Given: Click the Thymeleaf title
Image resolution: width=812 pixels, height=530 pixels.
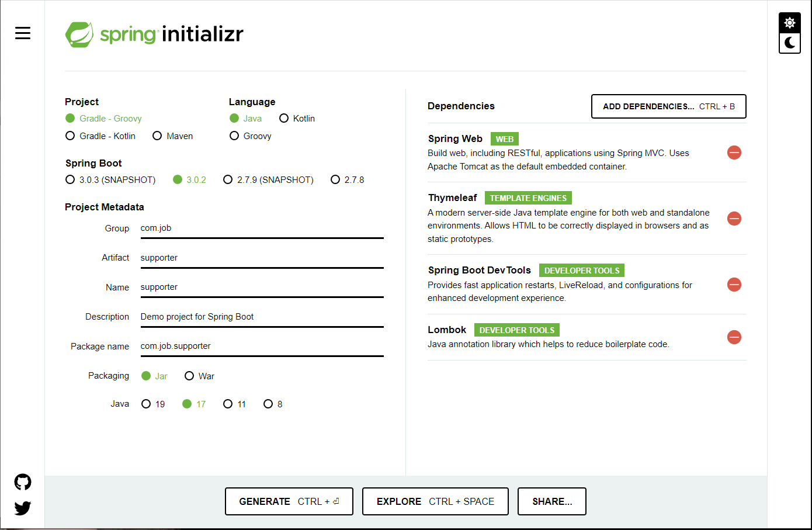Looking at the screenshot, I should coord(453,198).
